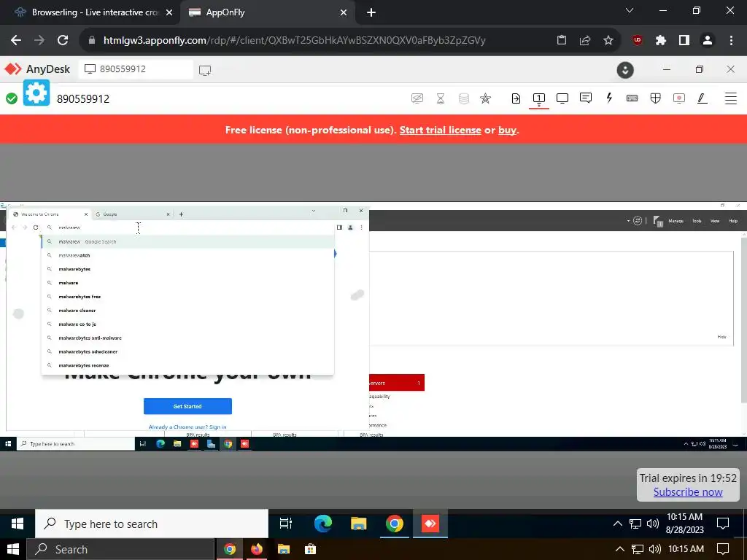
Task: Open new AnyDesk session tab icon
Action: (x=205, y=71)
